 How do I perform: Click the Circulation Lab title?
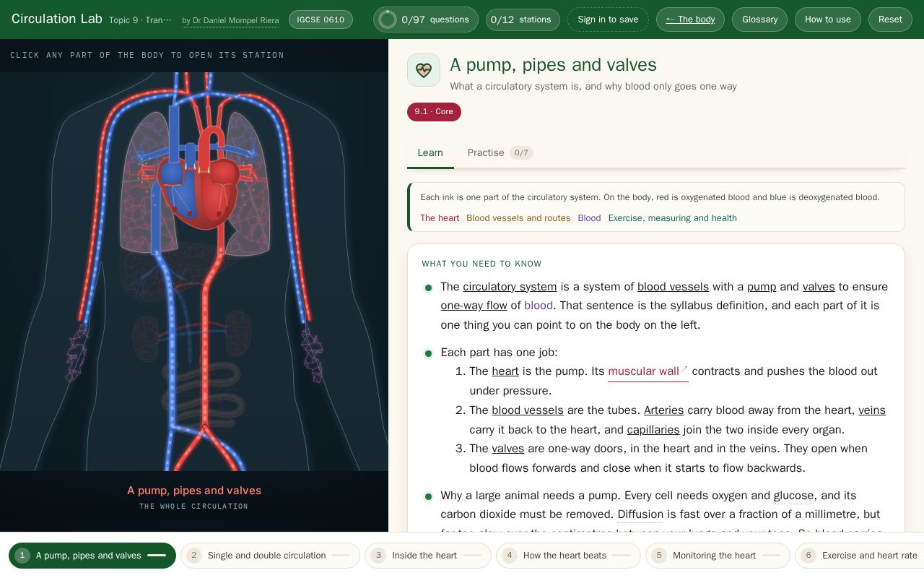coord(57,19)
